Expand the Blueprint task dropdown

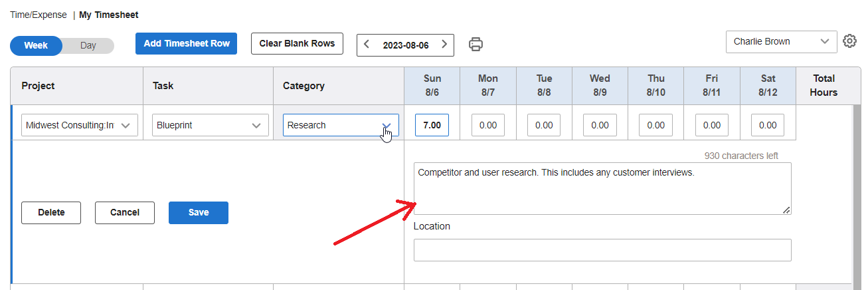pos(211,125)
